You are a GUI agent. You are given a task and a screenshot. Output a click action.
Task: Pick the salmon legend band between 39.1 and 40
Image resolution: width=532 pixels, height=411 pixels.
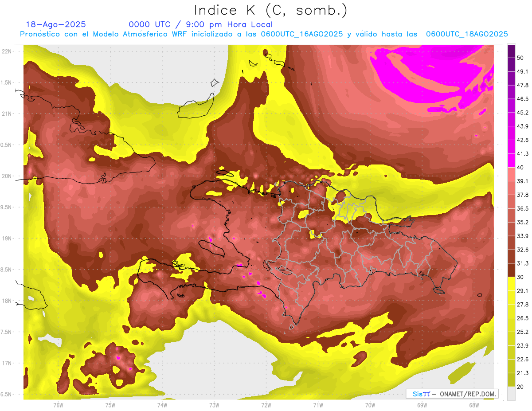511,174
